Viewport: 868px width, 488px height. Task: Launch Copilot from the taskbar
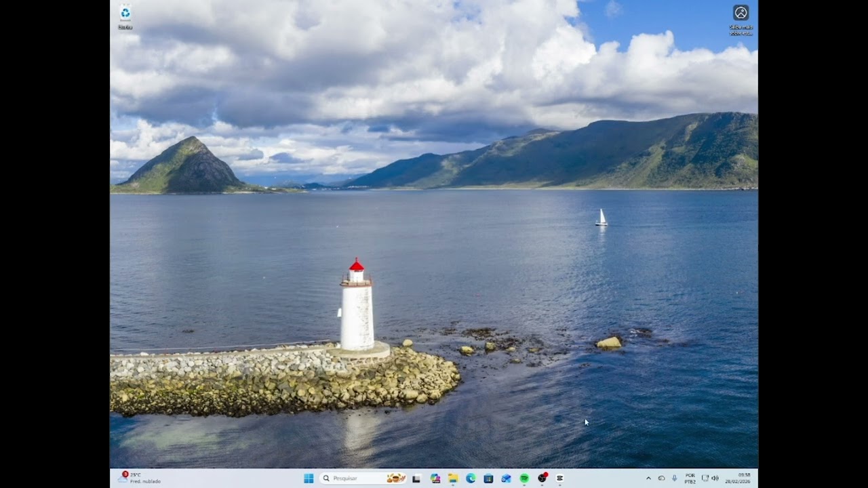[x=435, y=478]
